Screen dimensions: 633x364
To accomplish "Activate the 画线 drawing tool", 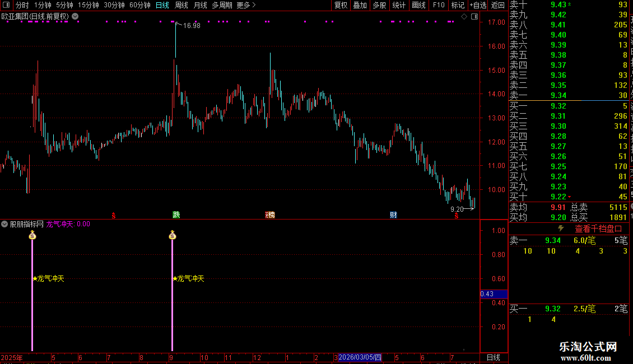I will pos(418,5).
